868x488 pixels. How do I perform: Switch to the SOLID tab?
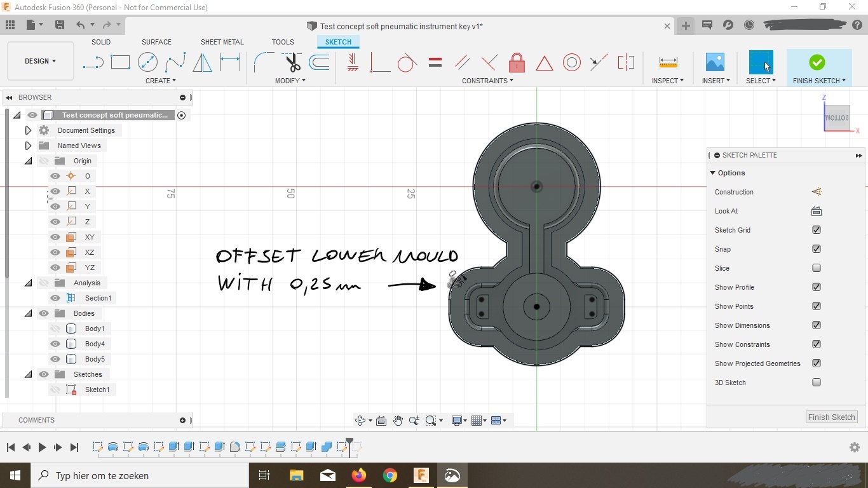point(101,42)
